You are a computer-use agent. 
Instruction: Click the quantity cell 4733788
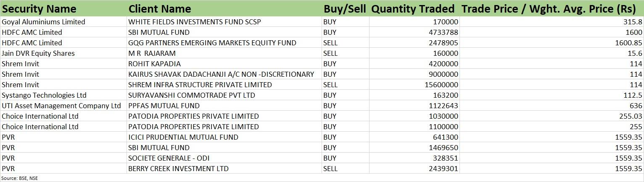click(414, 32)
